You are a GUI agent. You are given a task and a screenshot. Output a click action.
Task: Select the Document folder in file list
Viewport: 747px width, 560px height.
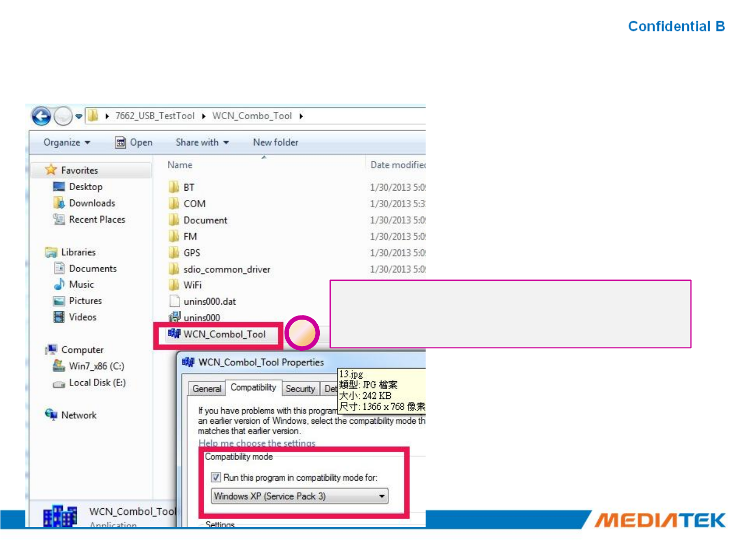pyautogui.click(x=198, y=220)
